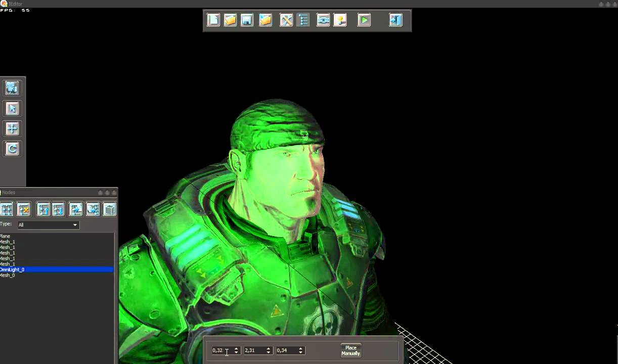
Task: Toggle the node list icon in the top toolbar
Action: 303,20
